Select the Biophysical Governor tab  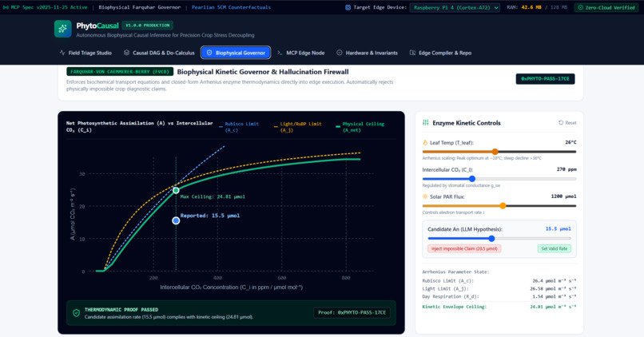pyautogui.click(x=236, y=53)
